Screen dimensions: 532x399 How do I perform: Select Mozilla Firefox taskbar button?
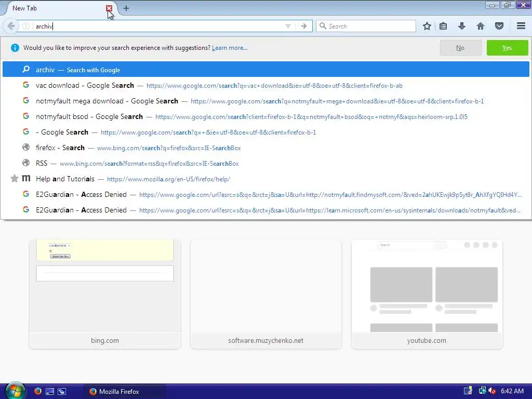(x=124, y=392)
